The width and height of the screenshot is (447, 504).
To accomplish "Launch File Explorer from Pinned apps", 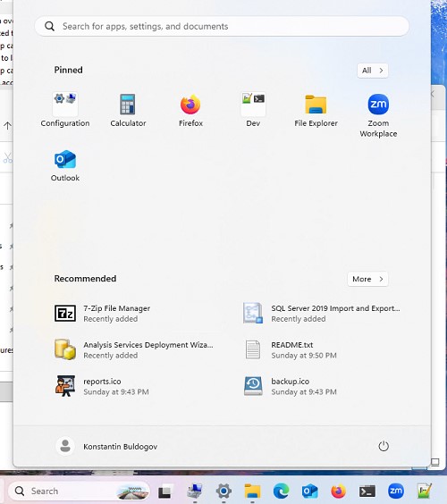I will (316, 110).
